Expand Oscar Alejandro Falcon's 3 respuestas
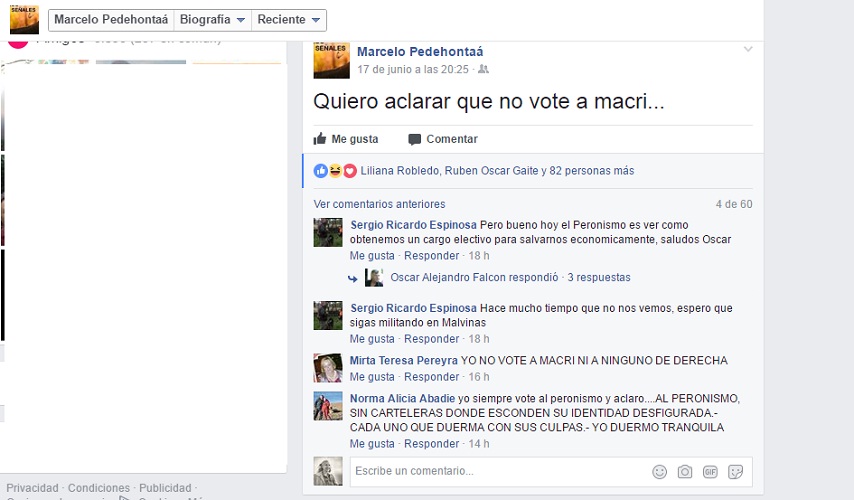 point(599,277)
